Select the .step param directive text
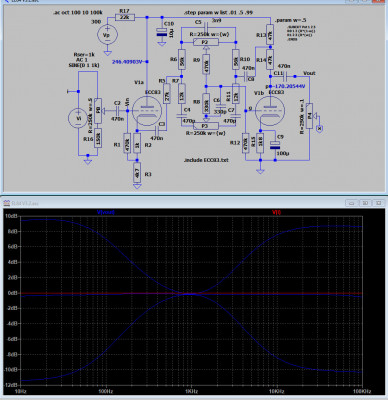The height and width of the screenshot is (400, 388). point(218,12)
